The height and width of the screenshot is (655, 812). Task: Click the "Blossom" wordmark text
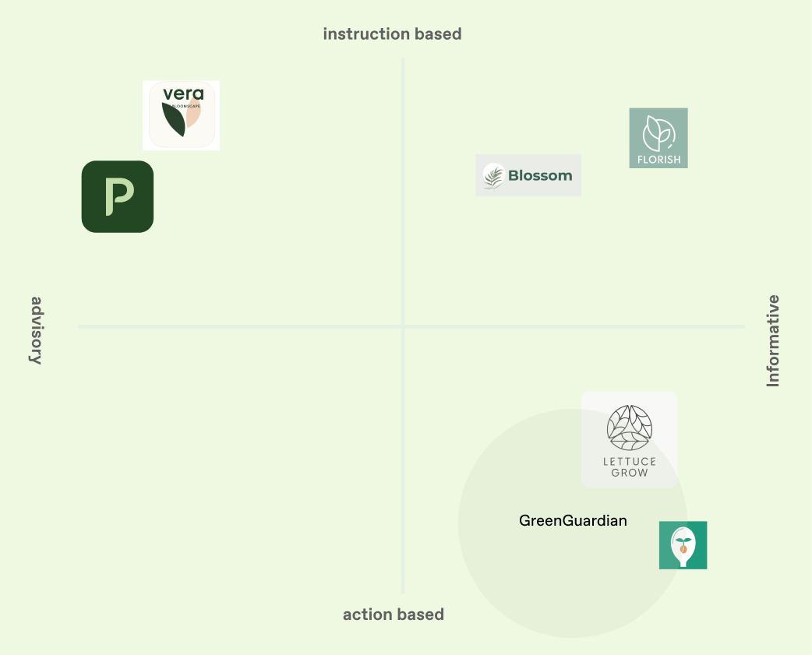tap(540, 176)
